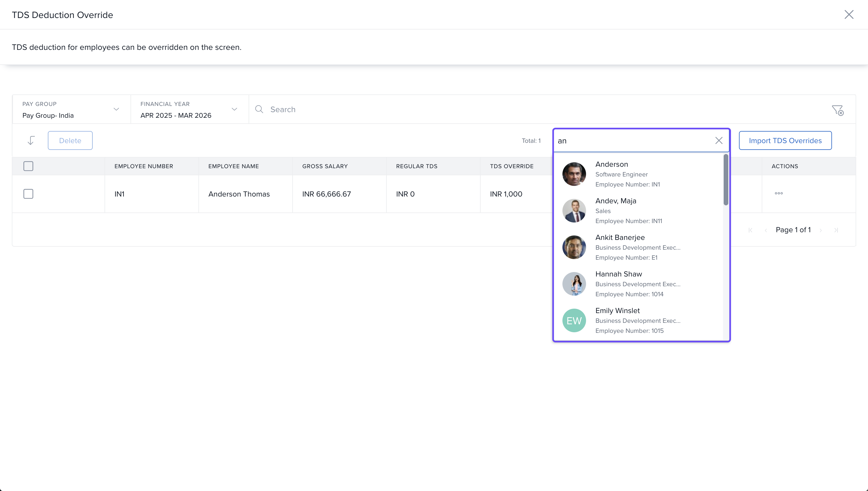Click the suggestions list scrollbar
The height and width of the screenshot is (491, 868).
point(726,180)
